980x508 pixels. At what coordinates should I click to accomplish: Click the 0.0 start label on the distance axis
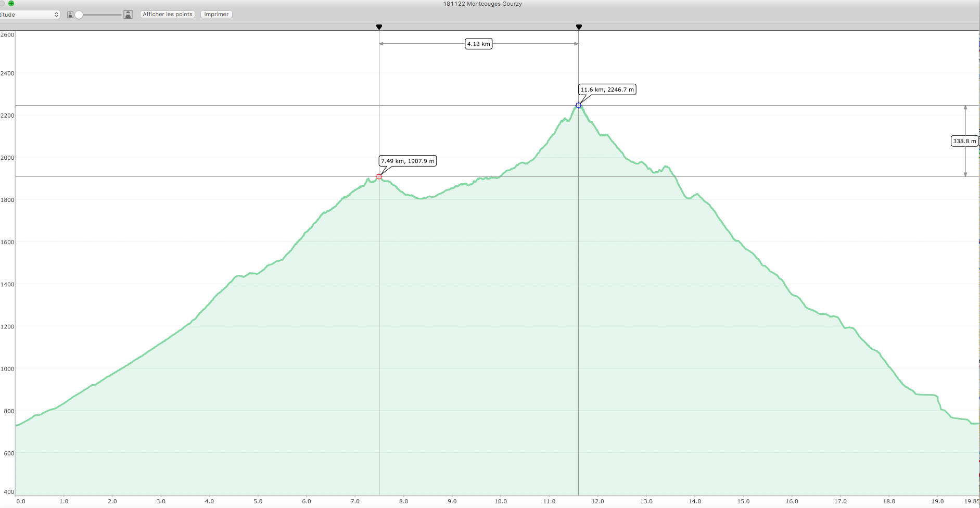pos(21,501)
